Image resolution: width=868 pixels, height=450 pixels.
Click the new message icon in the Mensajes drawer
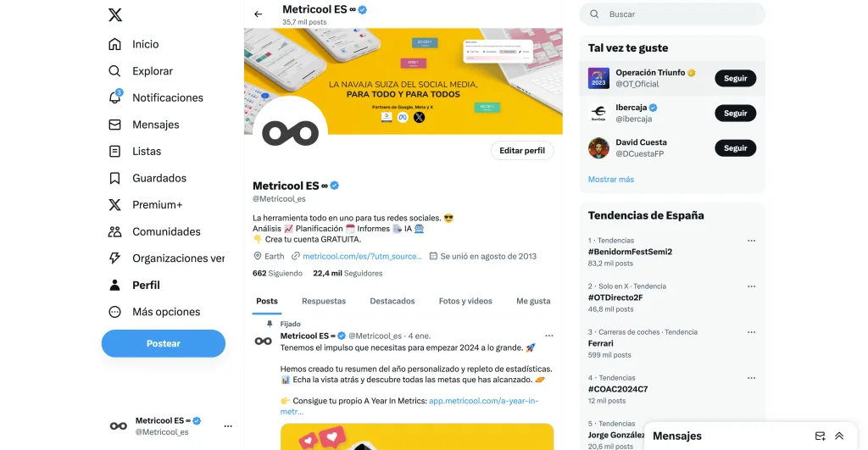click(820, 436)
